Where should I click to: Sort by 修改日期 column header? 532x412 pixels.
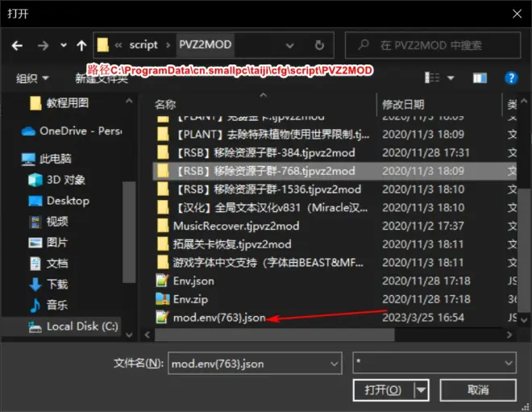[x=403, y=105]
